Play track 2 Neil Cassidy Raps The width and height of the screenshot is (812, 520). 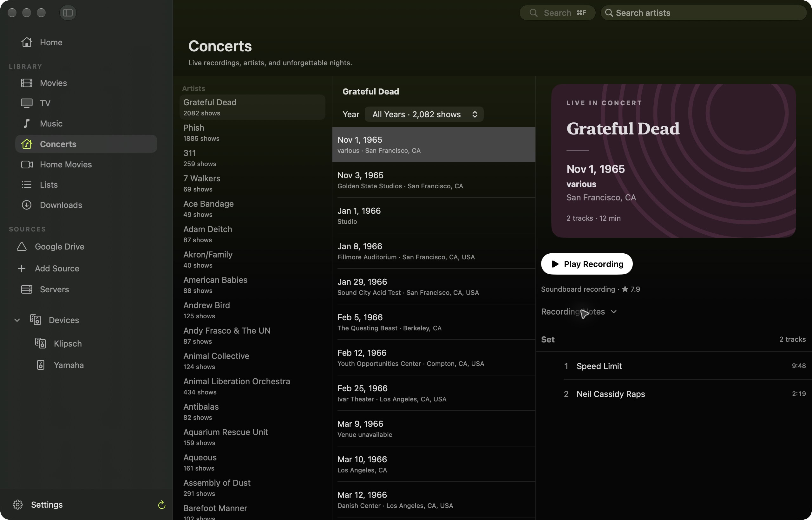(674, 394)
